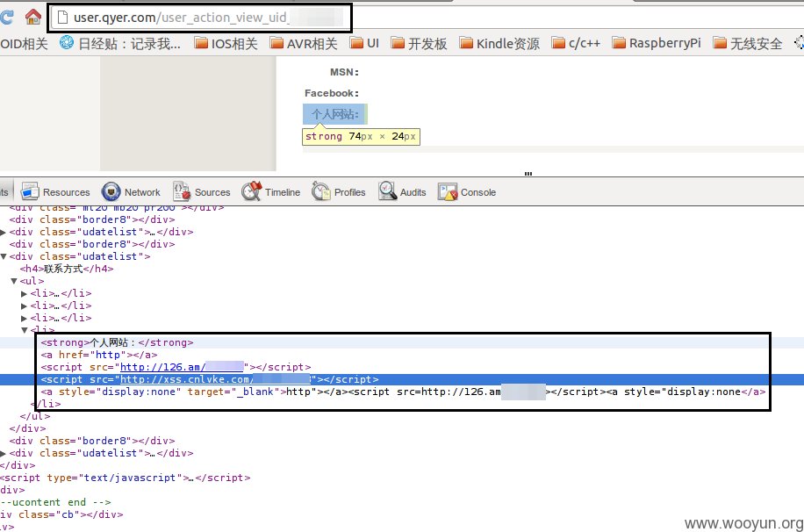Switch to Resources devtools panel

click(55, 192)
